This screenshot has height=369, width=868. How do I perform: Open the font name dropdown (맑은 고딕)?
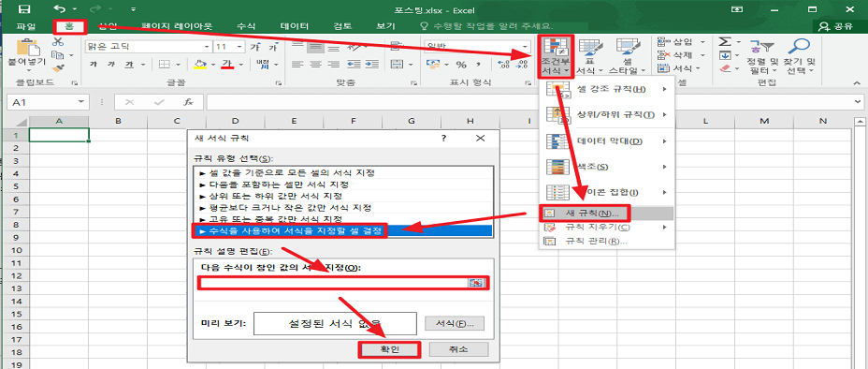207,47
